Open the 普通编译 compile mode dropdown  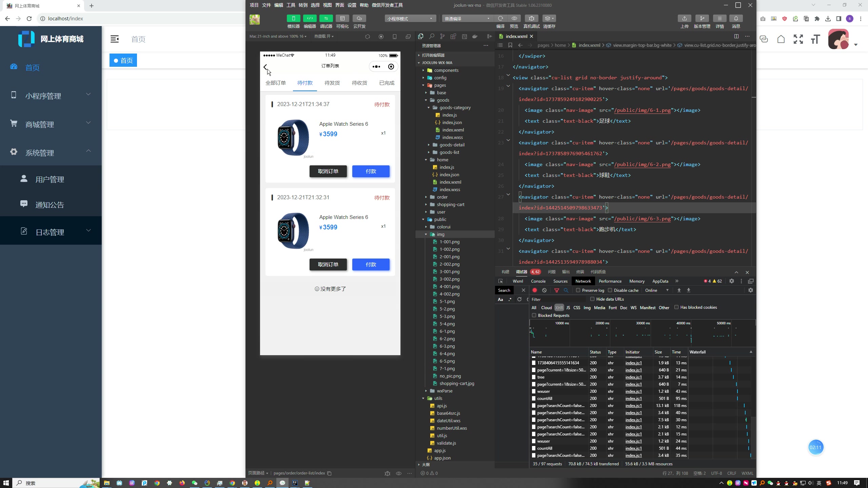click(467, 19)
